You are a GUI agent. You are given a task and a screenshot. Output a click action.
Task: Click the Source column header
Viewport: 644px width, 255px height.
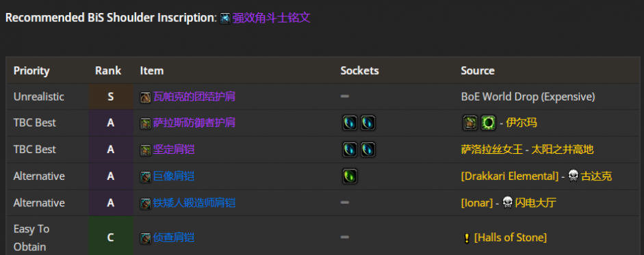[x=478, y=70]
